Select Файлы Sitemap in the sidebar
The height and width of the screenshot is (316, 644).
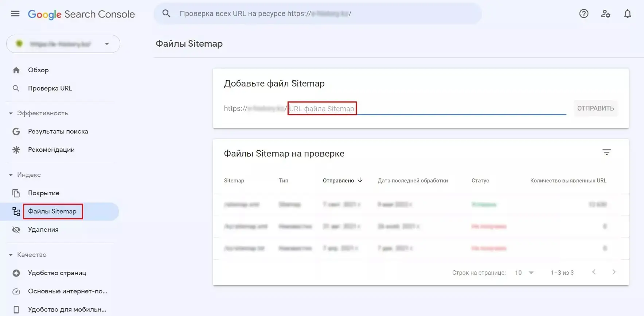52,211
